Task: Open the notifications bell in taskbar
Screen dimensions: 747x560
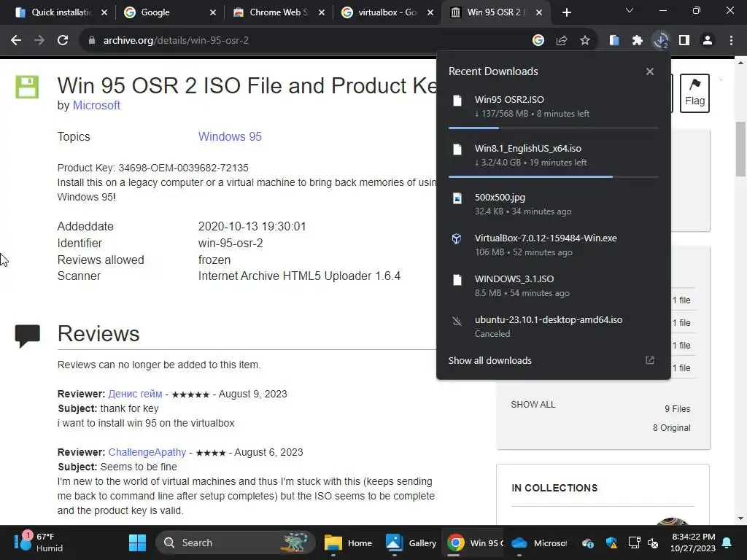Action: coord(727,542)
